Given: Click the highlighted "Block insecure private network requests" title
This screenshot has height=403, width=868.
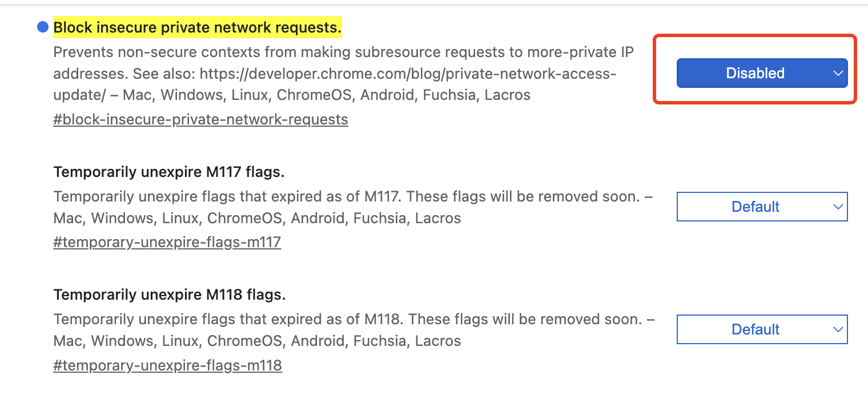Looking at the screenshot, I should coord(197,27).
